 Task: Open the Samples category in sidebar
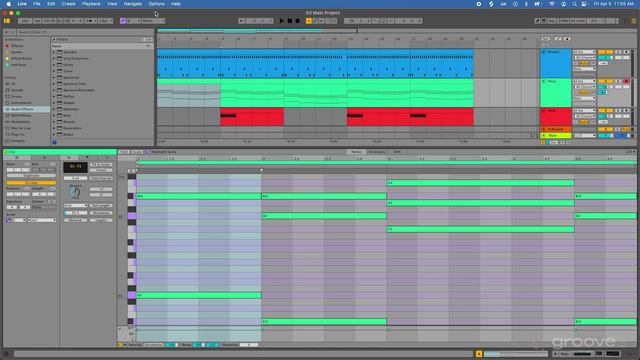(x=18, y=141)
